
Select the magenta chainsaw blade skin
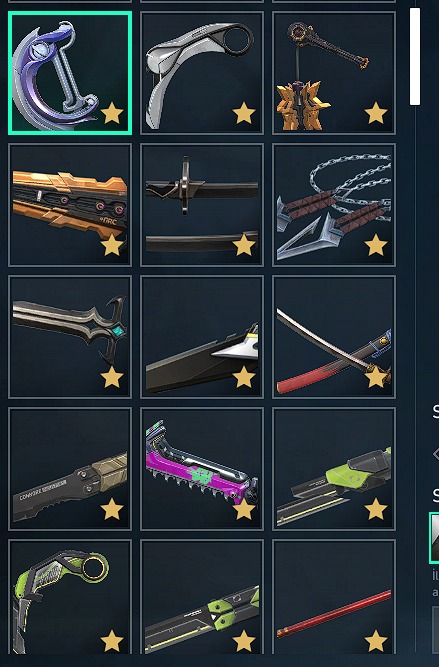pos(202,469)
